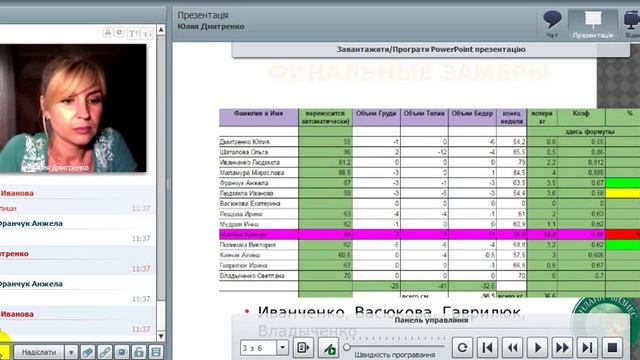
Task: Click the 'Панель управління' control panel title
Action: 431,320
